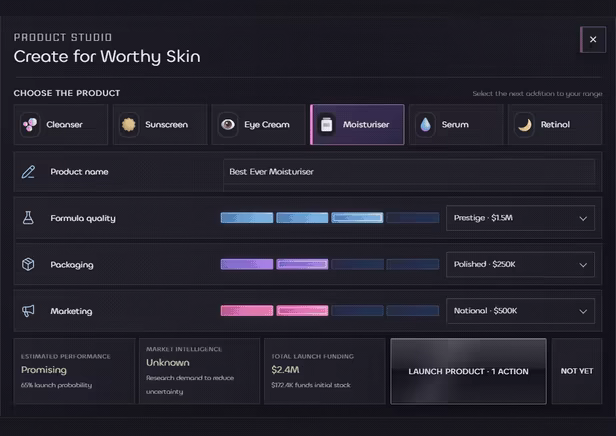616x436 pixels.
Task: Click the '65% launch probability' text
Action: (57, 385)
